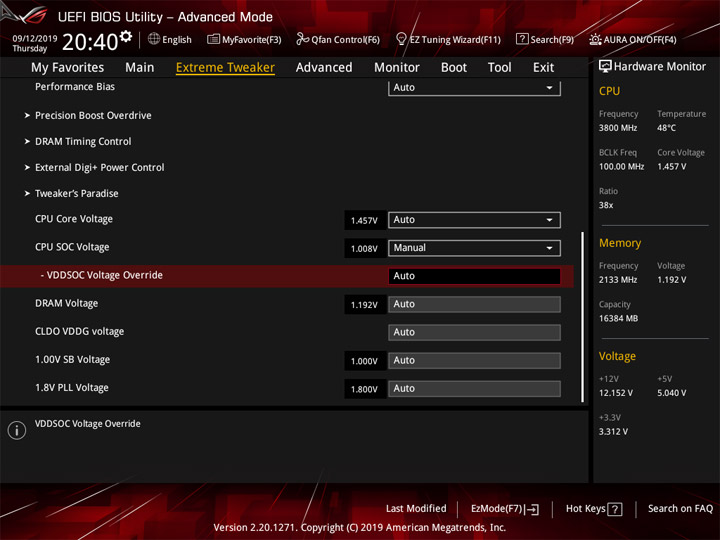Select the Extreme Tweaker tab

pyautogui.click(x=225, y=68)
